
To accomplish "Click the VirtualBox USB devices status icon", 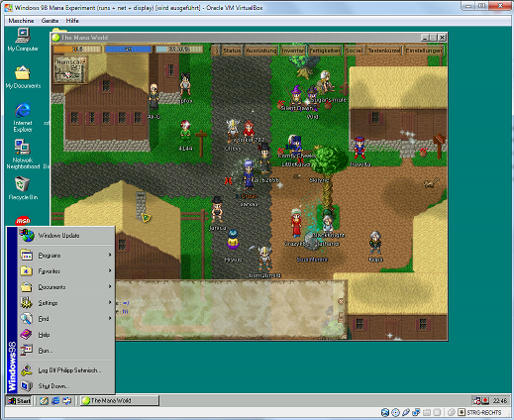I will pos(406,412).
